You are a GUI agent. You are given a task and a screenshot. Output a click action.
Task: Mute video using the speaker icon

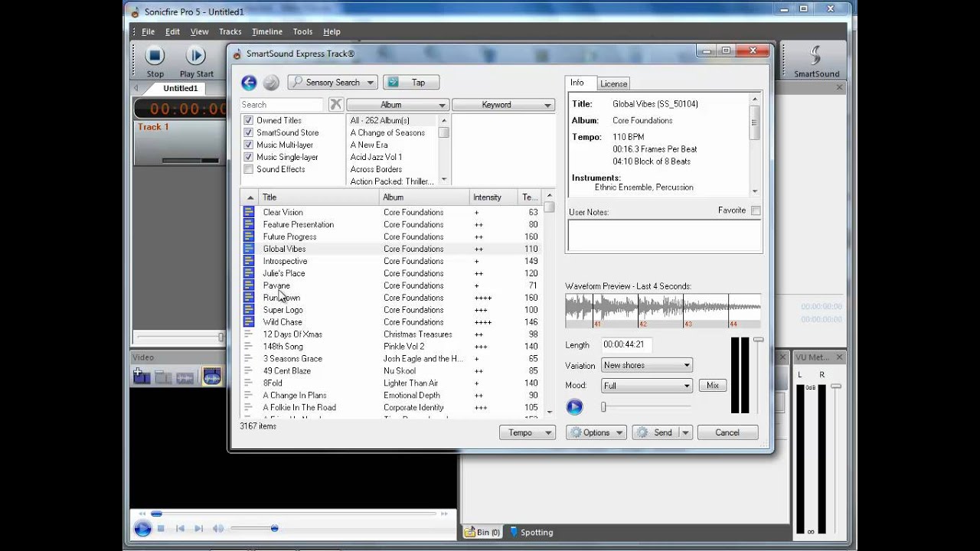[x=218, y=528]
